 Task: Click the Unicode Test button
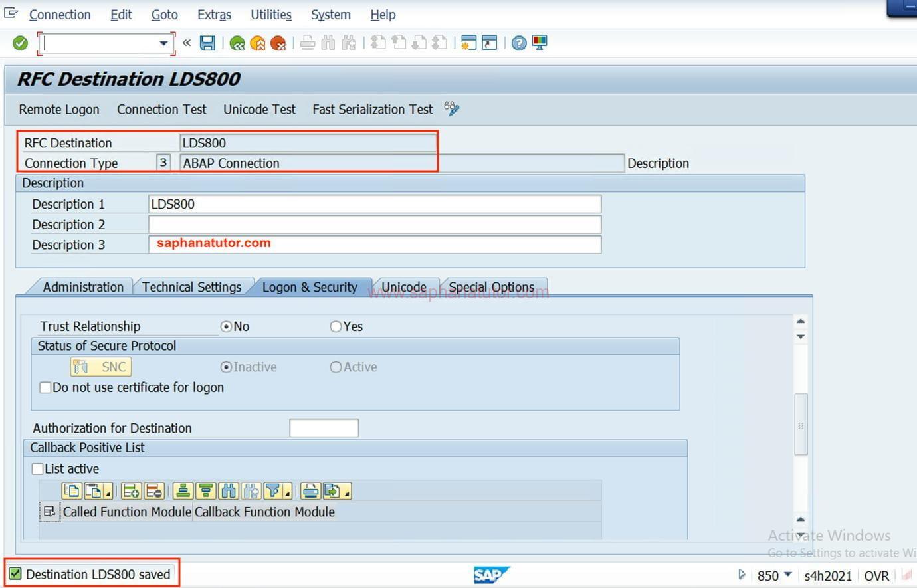point(259,109)
